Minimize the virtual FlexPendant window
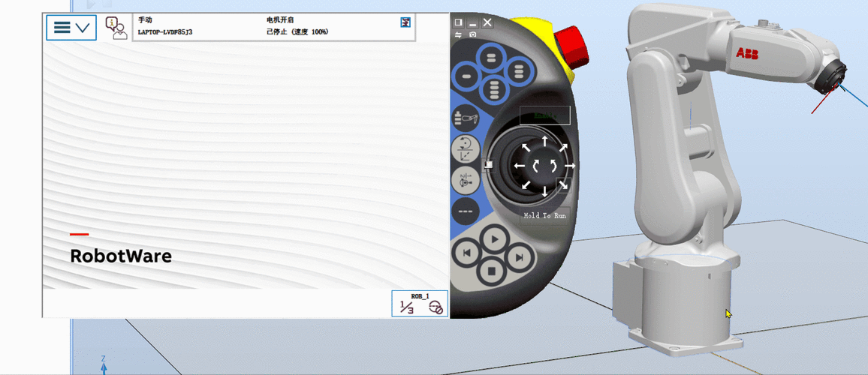Screen dimensions: 868x375 click(472, 22)
